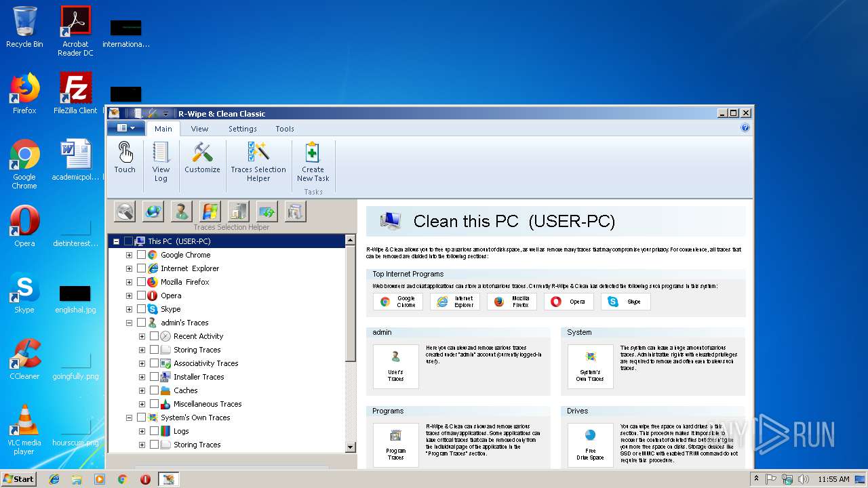Select VLC media player desktop icon
The image size is (868, 488).
[x=24, y=429]
